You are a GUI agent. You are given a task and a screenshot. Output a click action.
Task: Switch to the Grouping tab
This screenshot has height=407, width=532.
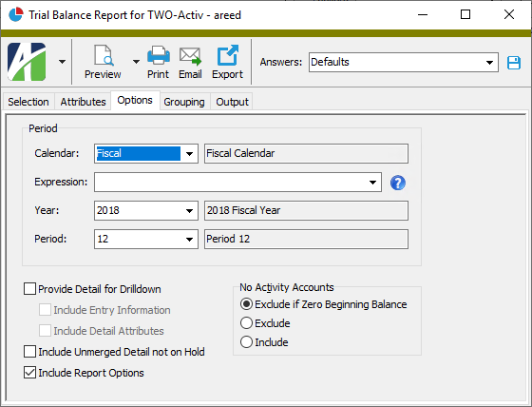coord(184,102)
